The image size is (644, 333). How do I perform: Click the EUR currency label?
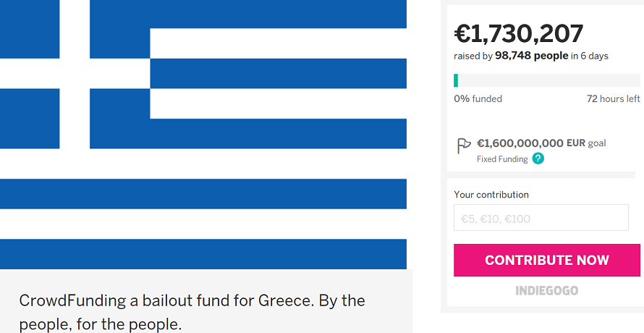(x=576, y=143)
